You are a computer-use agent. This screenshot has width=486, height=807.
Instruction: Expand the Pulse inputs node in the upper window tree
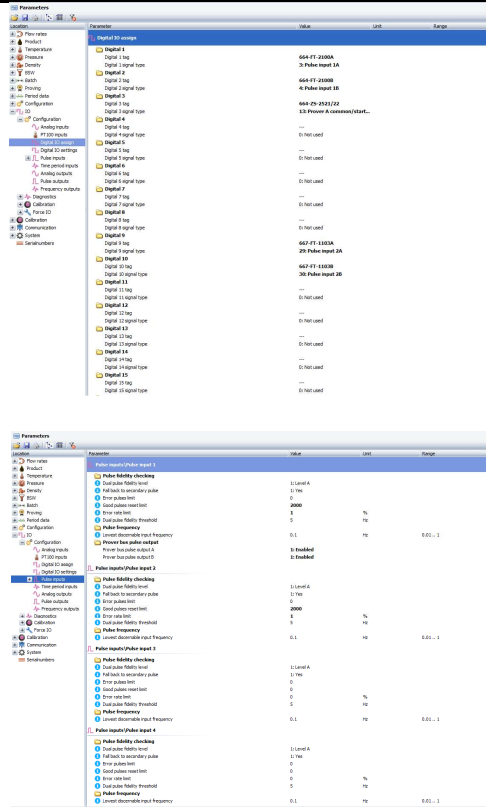(28, 158)
